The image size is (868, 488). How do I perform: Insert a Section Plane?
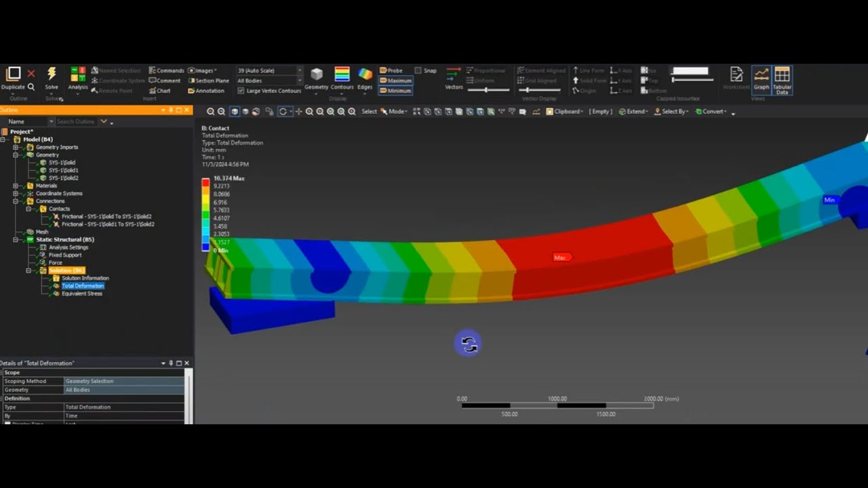(x=209, y=81)
